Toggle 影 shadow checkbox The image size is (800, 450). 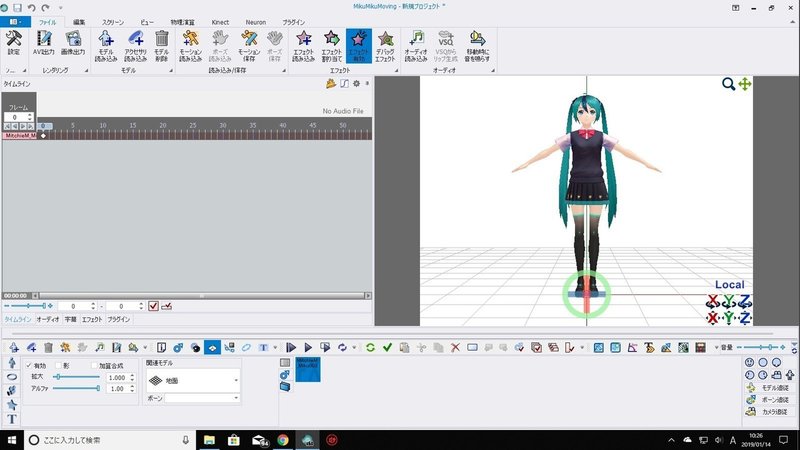click(58, 366)
